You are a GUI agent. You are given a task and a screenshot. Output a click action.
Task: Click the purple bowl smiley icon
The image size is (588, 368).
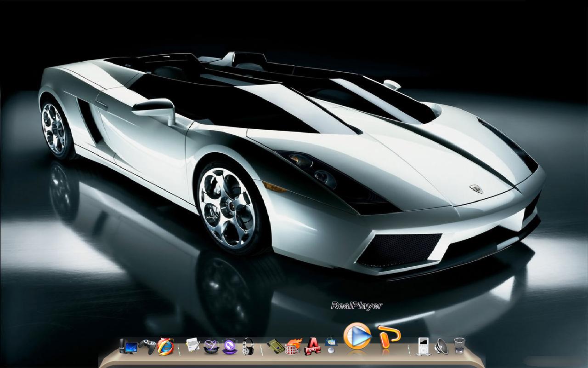(x=229, y=346)
